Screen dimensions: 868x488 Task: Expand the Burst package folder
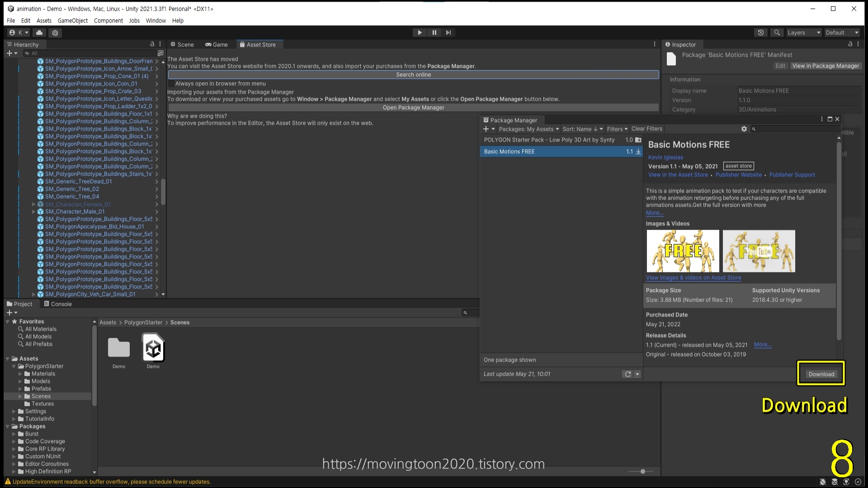click(x=14, y=434)
